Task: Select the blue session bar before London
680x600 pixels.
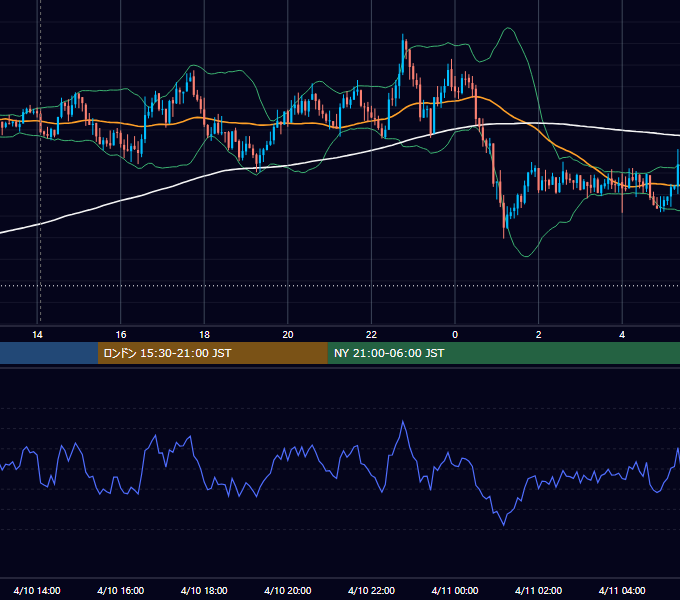Action: coord(49,353)
